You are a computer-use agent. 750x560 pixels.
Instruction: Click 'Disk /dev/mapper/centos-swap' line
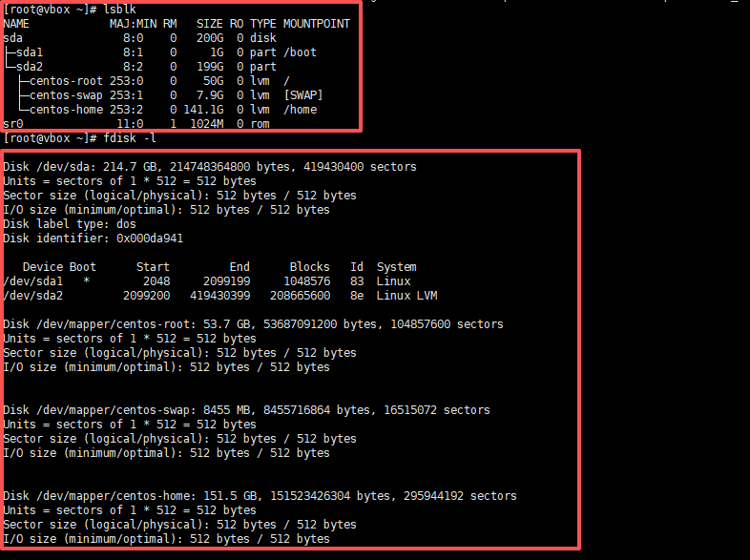pyautogui.click(x=246, y=410)
